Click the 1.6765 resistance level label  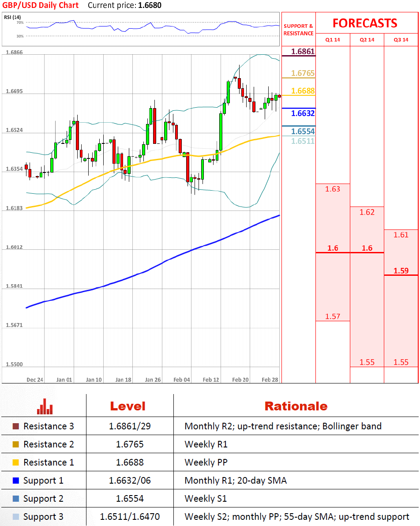[303, 73]
